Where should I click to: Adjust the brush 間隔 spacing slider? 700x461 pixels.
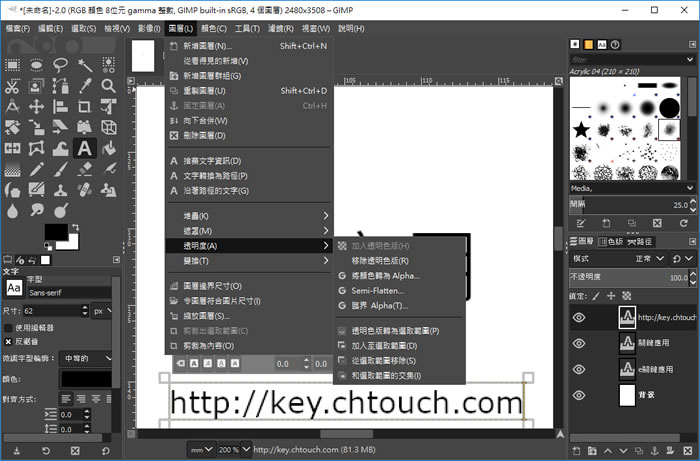(x=629, y=204)
